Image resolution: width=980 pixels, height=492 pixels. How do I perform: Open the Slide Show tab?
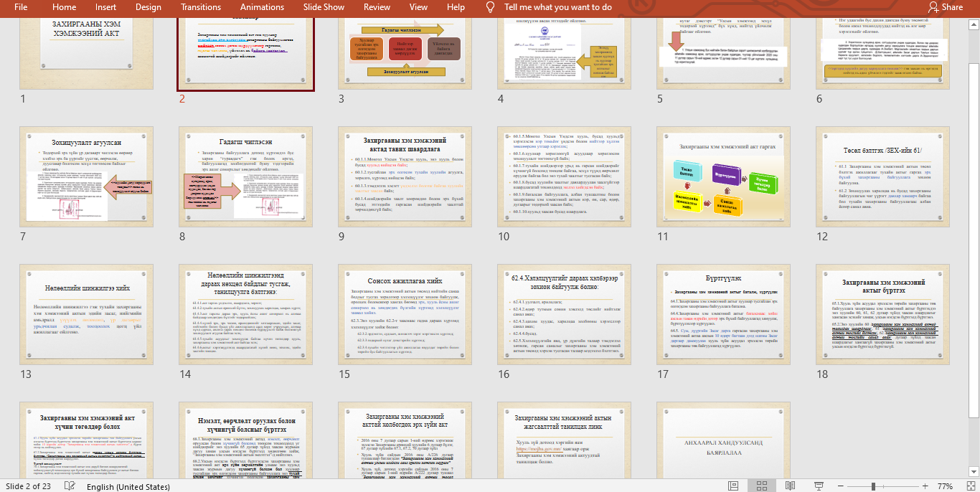pos(324,7)
